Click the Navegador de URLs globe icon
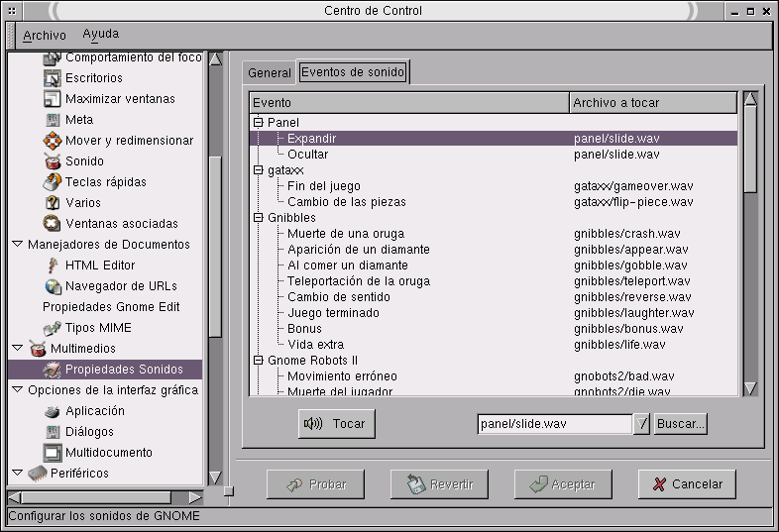This screenshot has height=532, width=779. coord(53,286)
